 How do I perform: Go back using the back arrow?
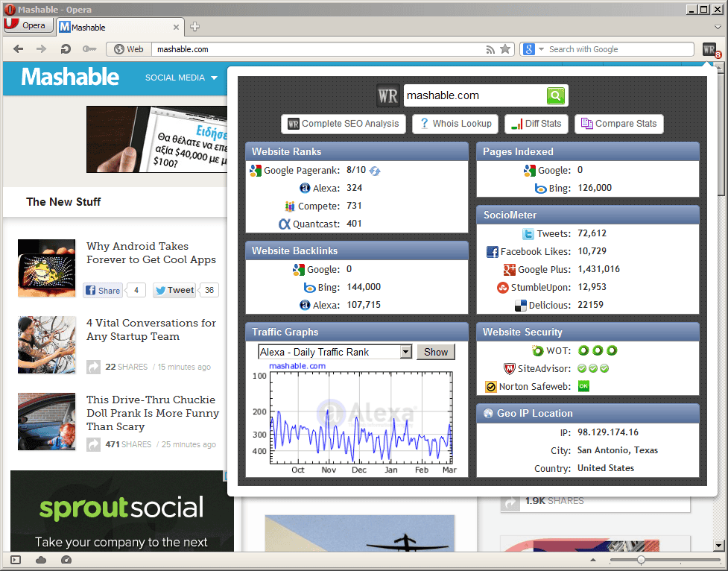pos(18,48)
